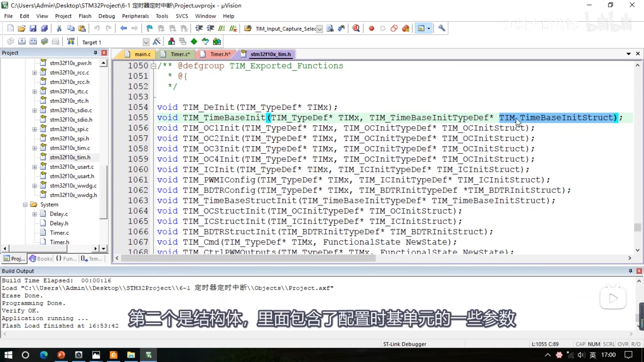Click the editor horizontal scrollbar
Screen dimensions: 644x362
point(248,258)
